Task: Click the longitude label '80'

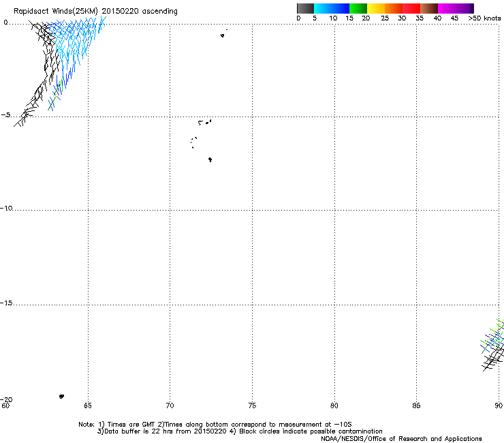Action: click(334, 406)
